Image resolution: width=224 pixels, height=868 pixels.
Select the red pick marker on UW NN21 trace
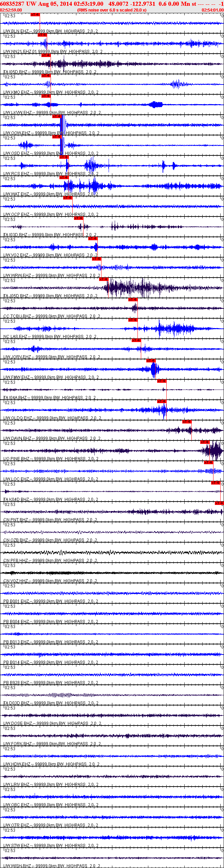pos(42,35)
